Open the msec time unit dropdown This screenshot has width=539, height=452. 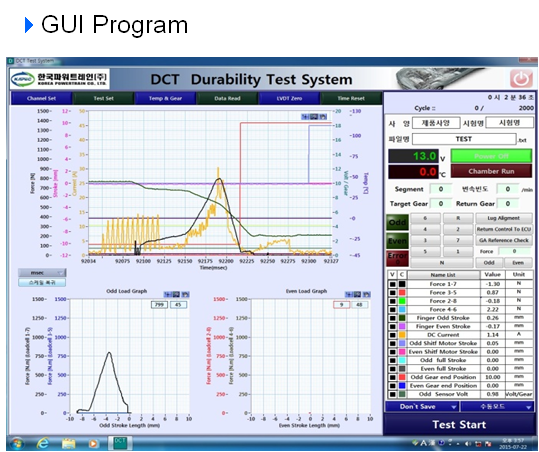tap(42, 273)
